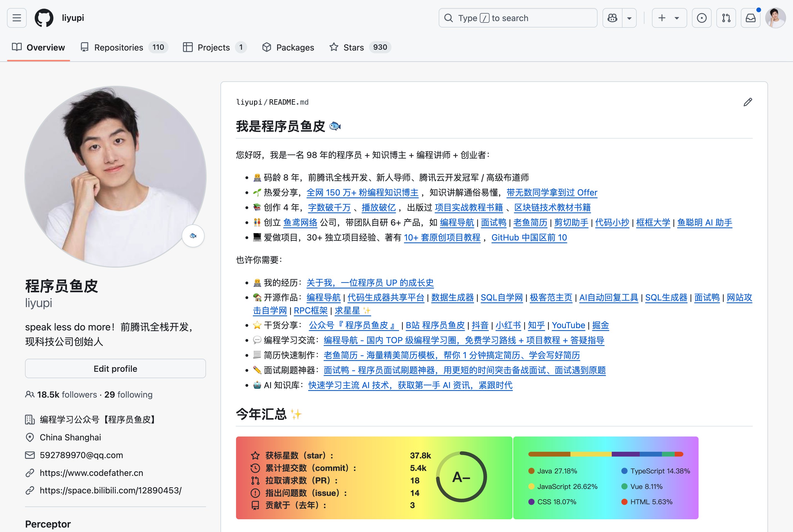Edit README with the pencil icon

(747, 102)
